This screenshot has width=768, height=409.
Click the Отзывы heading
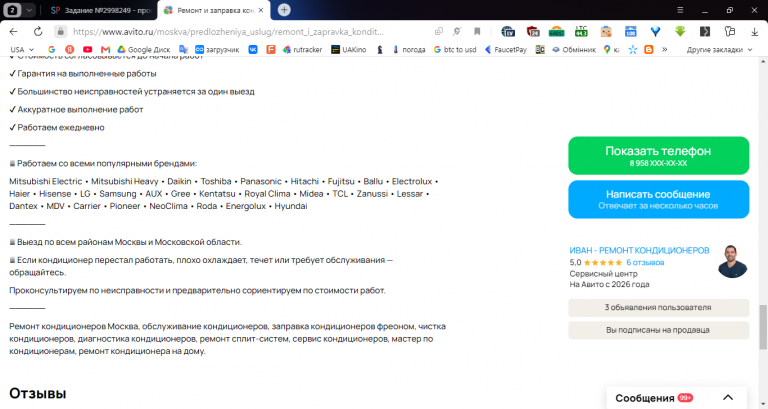coord(38,393)
